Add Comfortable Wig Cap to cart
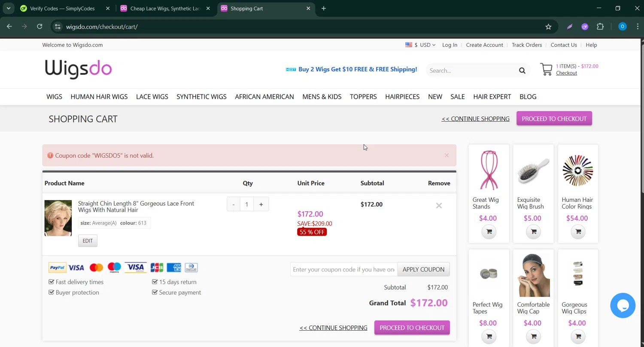Image resolution: width=644 pixels, height=347 pixels. (x=534, y=337)
